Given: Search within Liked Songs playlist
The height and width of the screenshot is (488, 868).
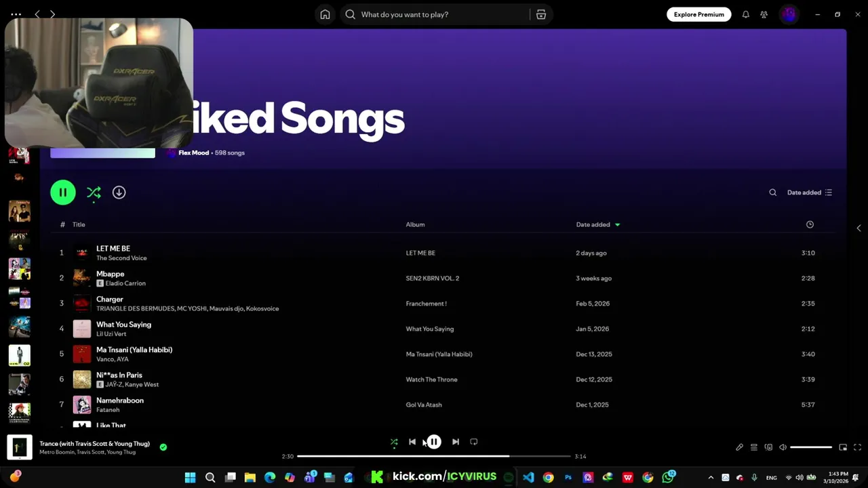Looking at the screenshot, I should pyautogui.click(x=772, y=192).
